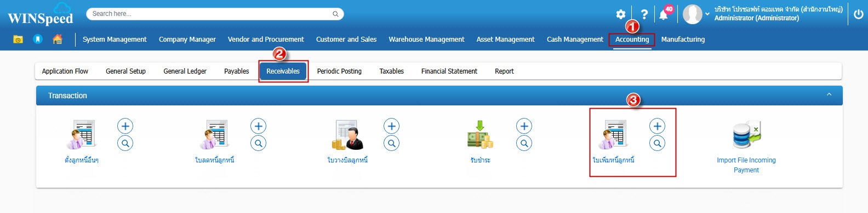
Task: Switch to Financial Statement tab
Action: tap(449, 71)
